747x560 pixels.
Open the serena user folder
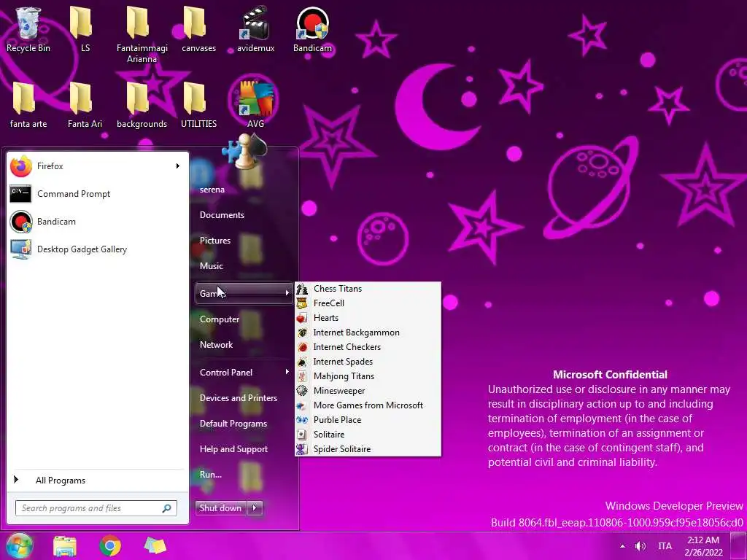(x=212, y=190)
